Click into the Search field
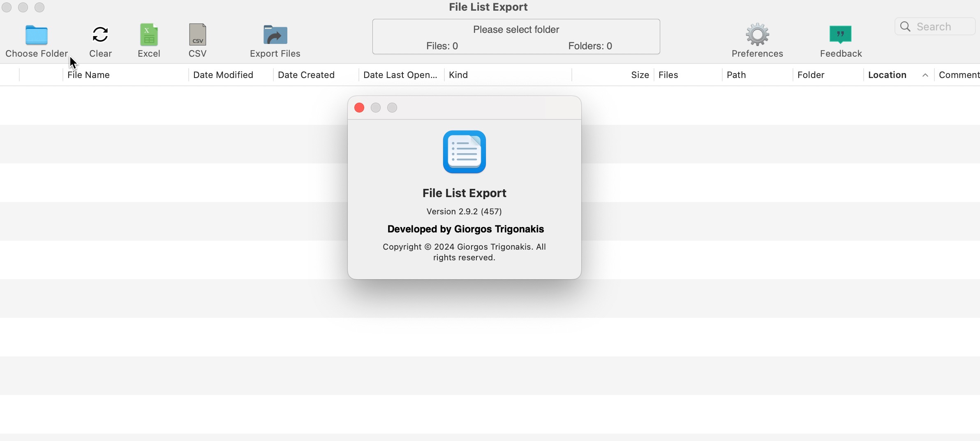 click(935, 27)
